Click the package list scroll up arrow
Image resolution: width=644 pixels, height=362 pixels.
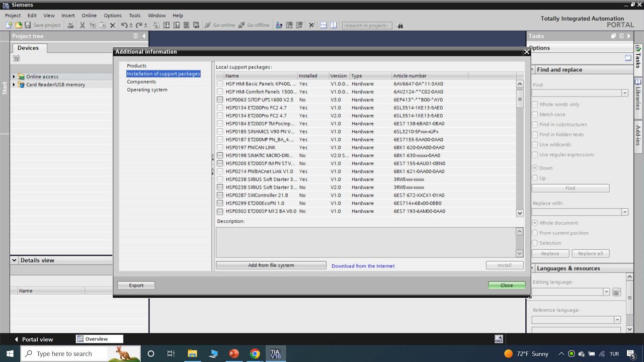[520, 84]
